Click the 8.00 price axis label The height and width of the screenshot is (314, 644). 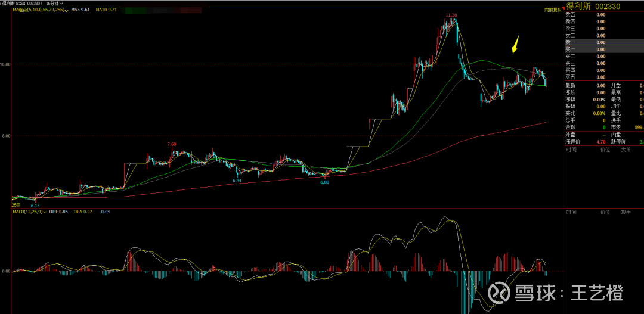click(x=7, y=136)
